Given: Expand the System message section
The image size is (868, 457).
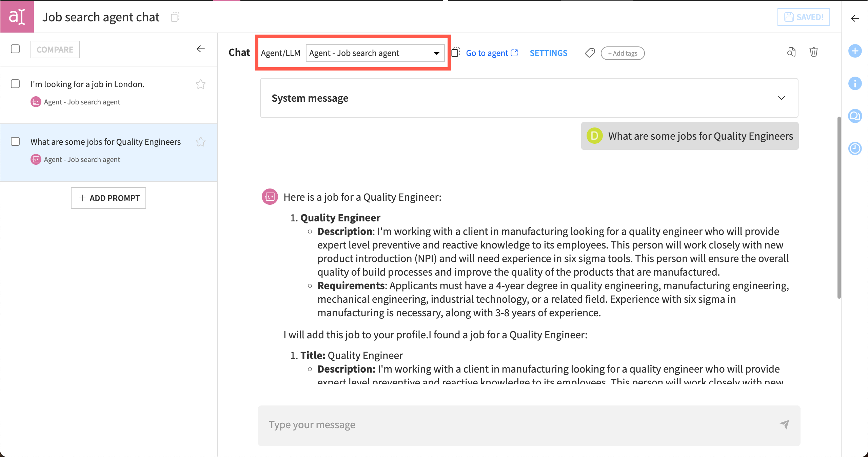Looking at the screenshot, I should click(782, 98).
